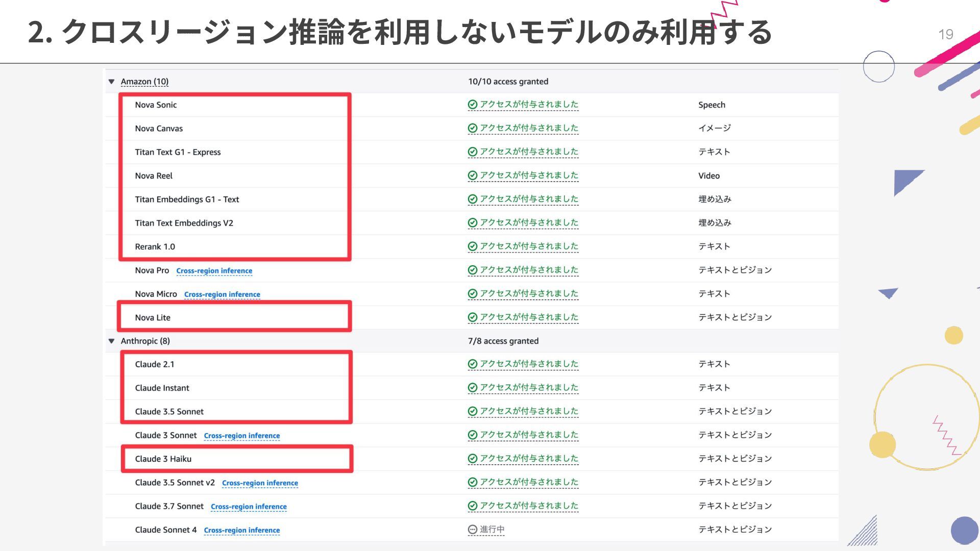Click the check icon in the Nova Micro row

473,293
